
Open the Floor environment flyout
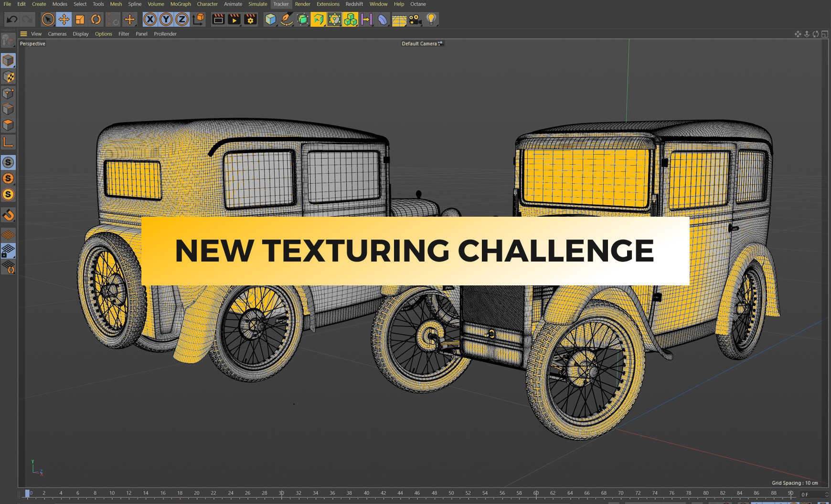click(399, 20)
